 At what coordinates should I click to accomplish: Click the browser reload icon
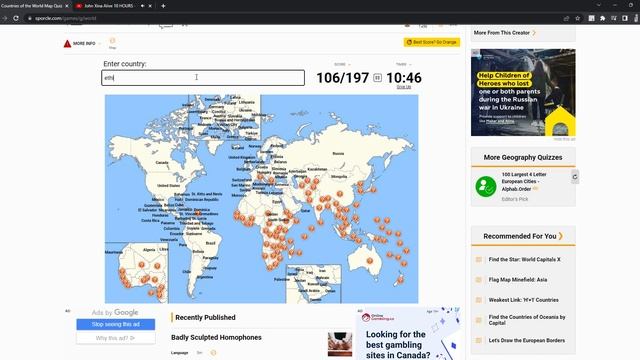coord(16,18)
